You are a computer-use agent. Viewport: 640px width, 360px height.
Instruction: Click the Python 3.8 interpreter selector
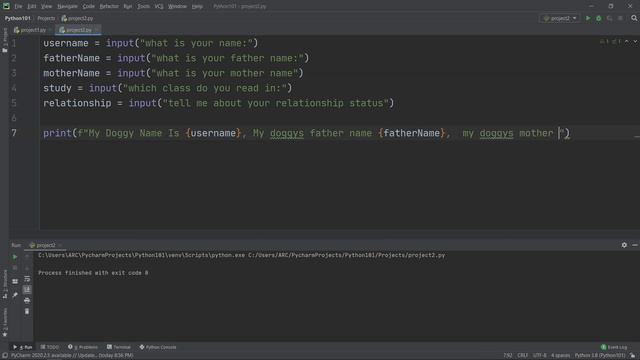coord(600,356)
